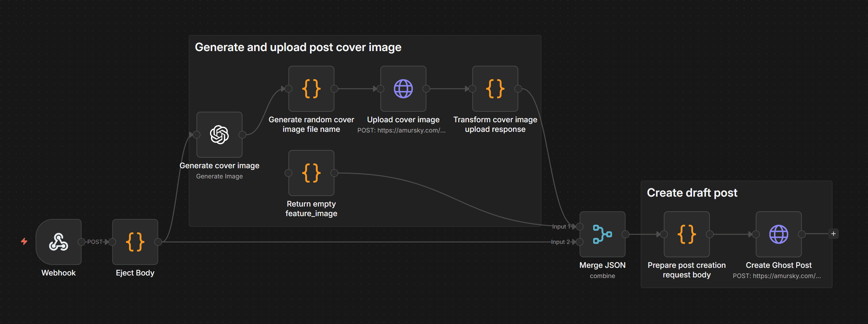Open the Generate cover image OpenAI node
868x324 pixels.
(219, 135)
